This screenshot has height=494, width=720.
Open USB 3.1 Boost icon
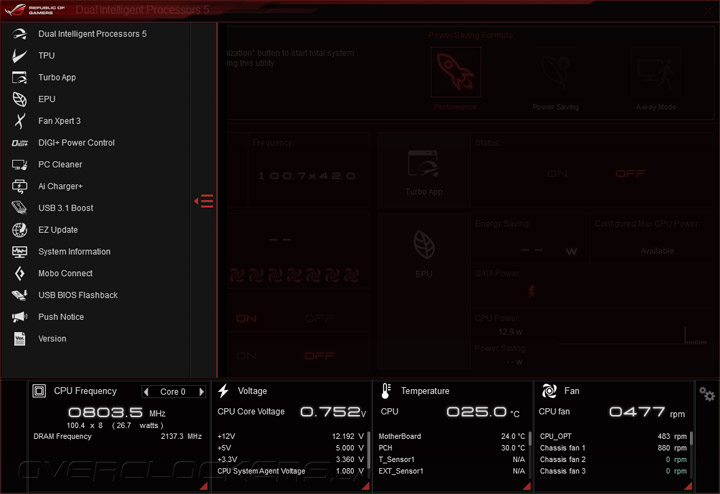(x=19, y=208)
